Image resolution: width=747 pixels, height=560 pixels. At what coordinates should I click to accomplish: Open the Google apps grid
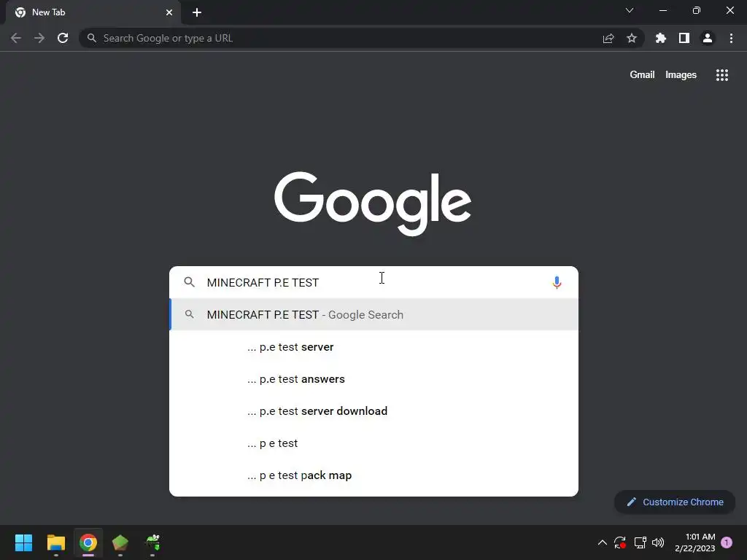tap(721, 75)
